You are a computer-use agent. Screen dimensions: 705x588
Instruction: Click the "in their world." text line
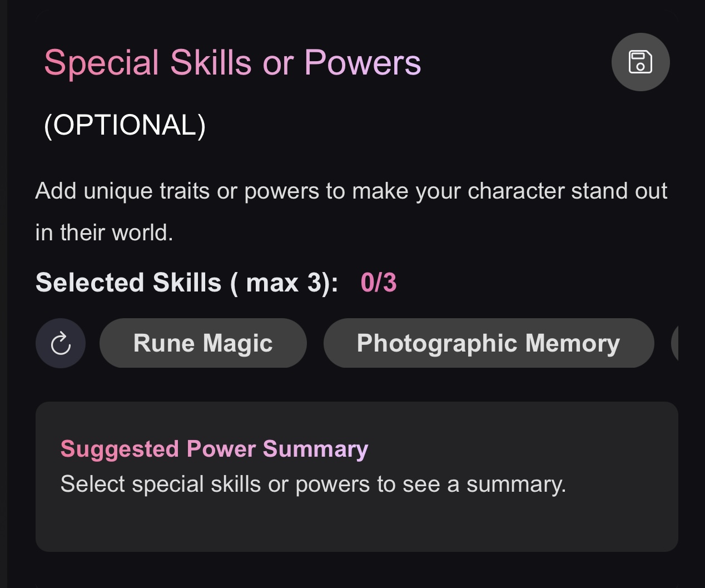[104, 233]
